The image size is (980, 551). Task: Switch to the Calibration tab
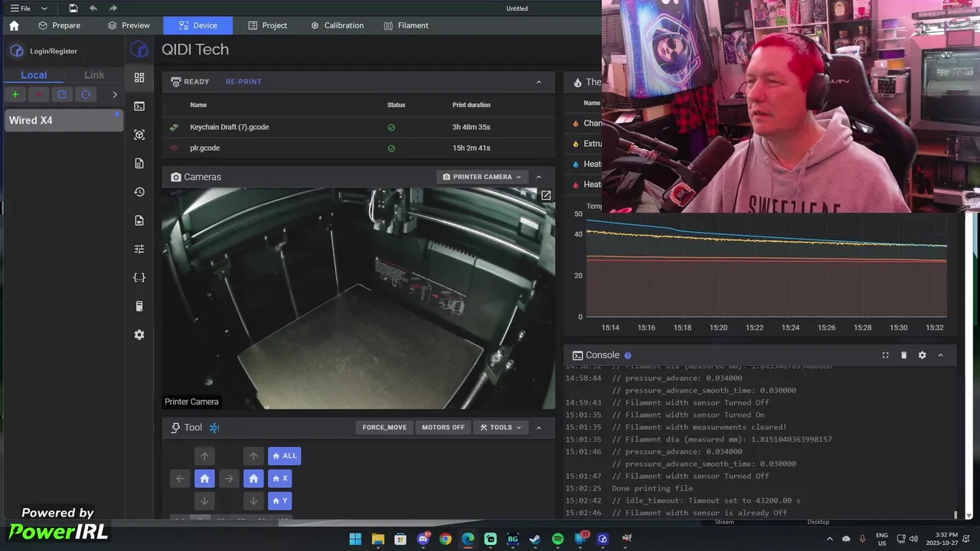click(x=337, y=25)
